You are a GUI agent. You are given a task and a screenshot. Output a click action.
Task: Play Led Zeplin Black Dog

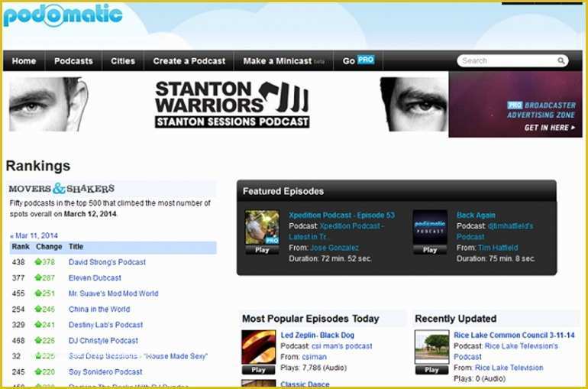[258, 370]
